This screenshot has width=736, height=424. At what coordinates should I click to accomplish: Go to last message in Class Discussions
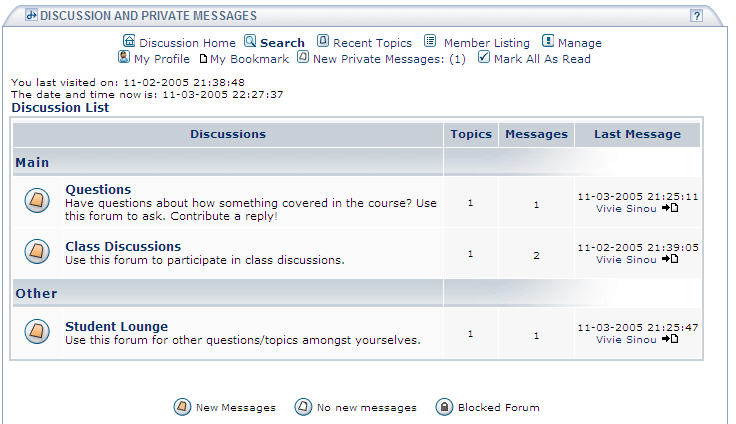(670, 259)
